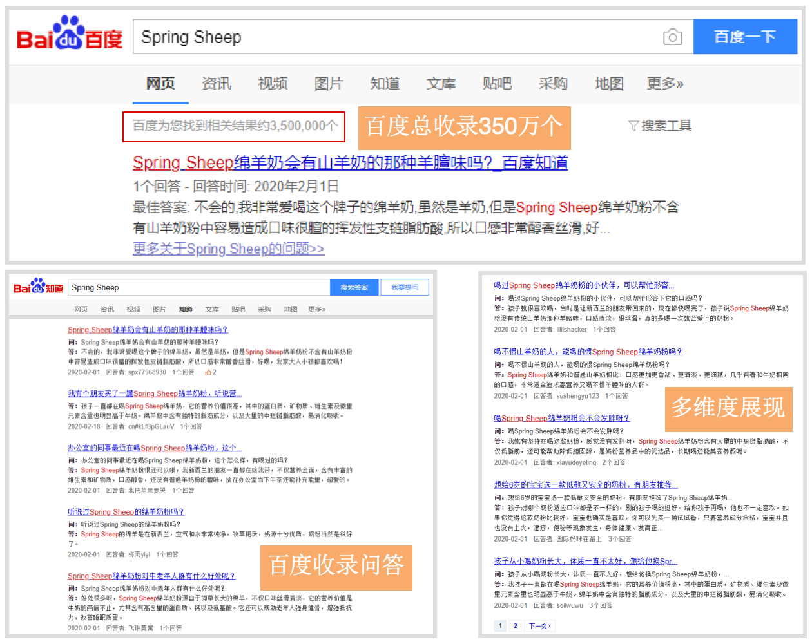Switch to the large 资讯 tab
The height and width of the screenshot is (644, 812).
217,84
